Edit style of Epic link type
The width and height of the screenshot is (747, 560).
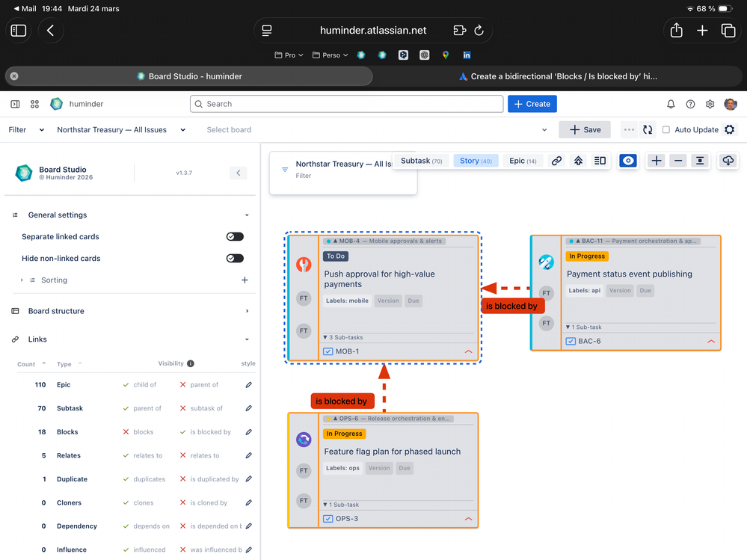tap(249, 385)
